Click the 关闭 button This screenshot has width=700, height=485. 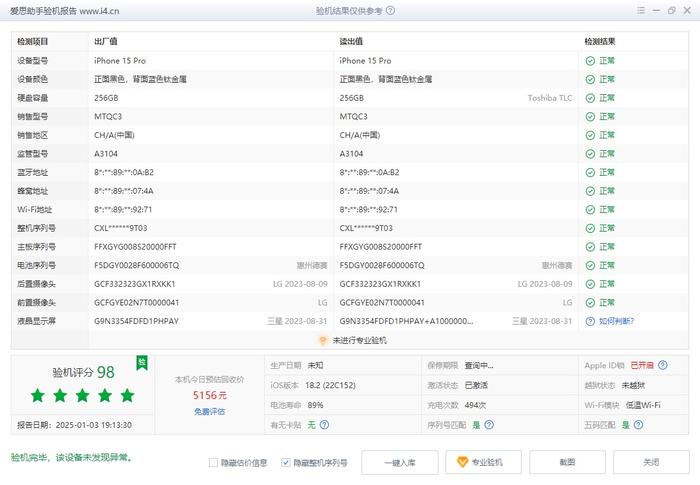(x=651, y=462)
